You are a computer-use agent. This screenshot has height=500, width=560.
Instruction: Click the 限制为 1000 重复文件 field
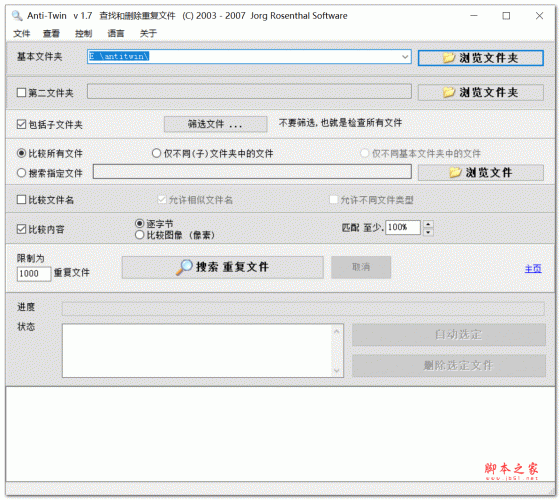(34, 274)
